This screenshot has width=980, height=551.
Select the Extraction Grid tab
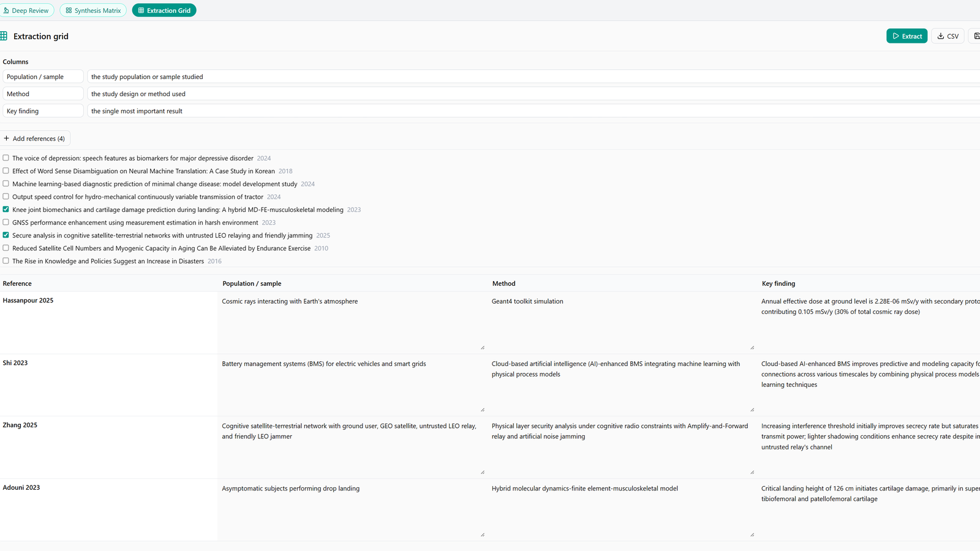pos(164,10)
